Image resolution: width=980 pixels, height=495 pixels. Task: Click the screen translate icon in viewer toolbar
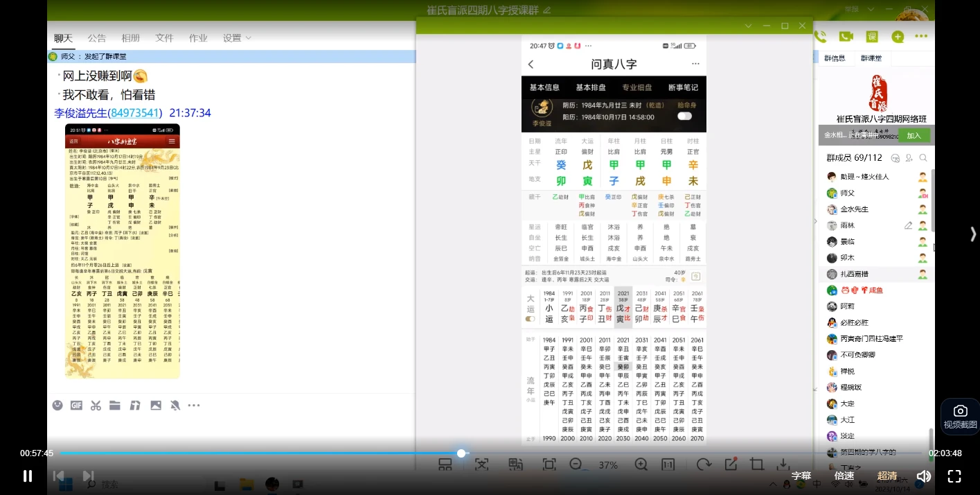click(515, 464)
